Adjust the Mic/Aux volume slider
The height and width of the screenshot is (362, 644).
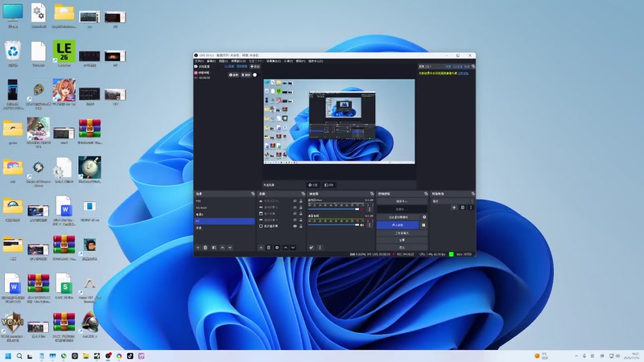[x=333, y=209]
